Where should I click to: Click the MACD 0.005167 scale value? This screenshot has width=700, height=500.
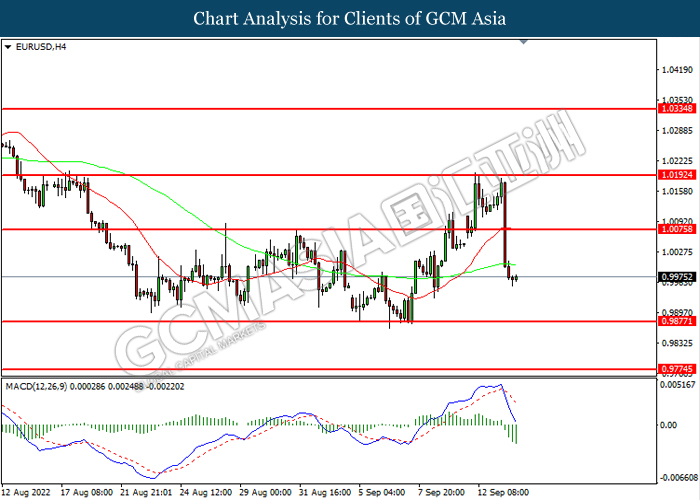pos(678,384)
